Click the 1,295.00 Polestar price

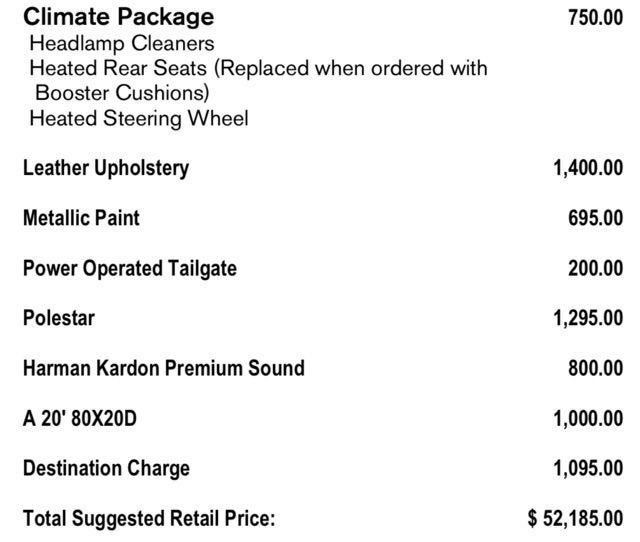588,318
